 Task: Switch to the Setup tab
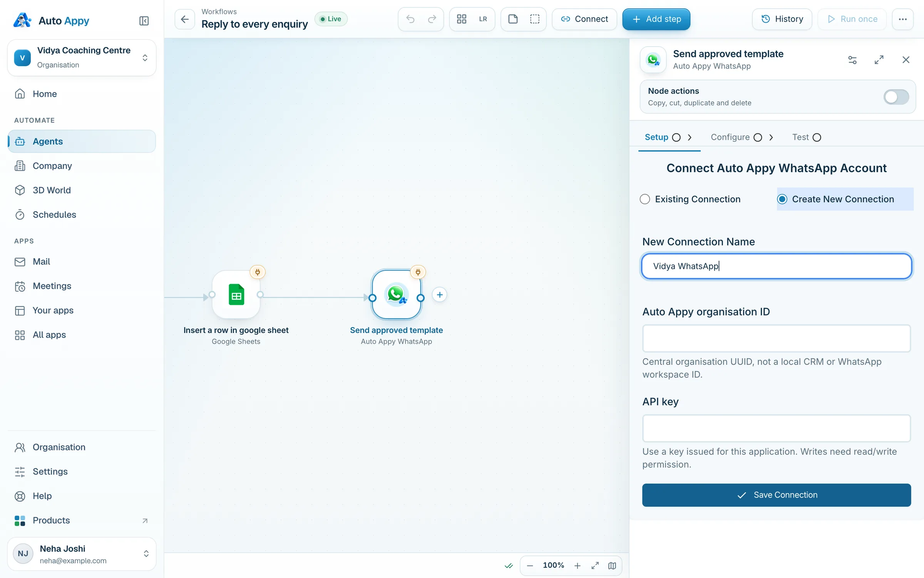[x=668, y=137]
